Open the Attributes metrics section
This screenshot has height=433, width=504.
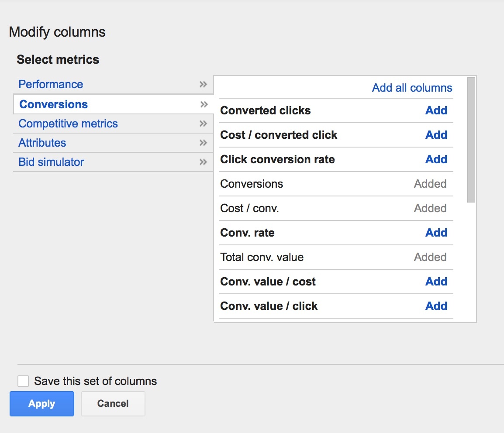tap(42, 143)
